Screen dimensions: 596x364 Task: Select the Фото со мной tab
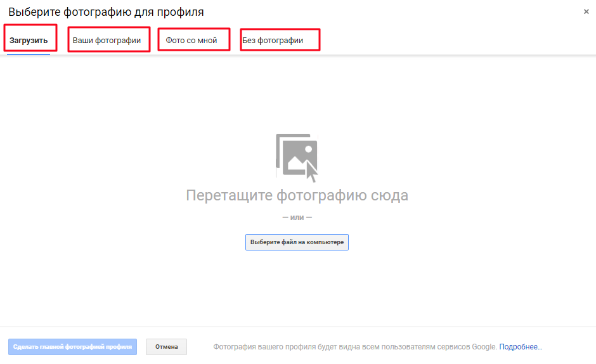tap(191, 41)
